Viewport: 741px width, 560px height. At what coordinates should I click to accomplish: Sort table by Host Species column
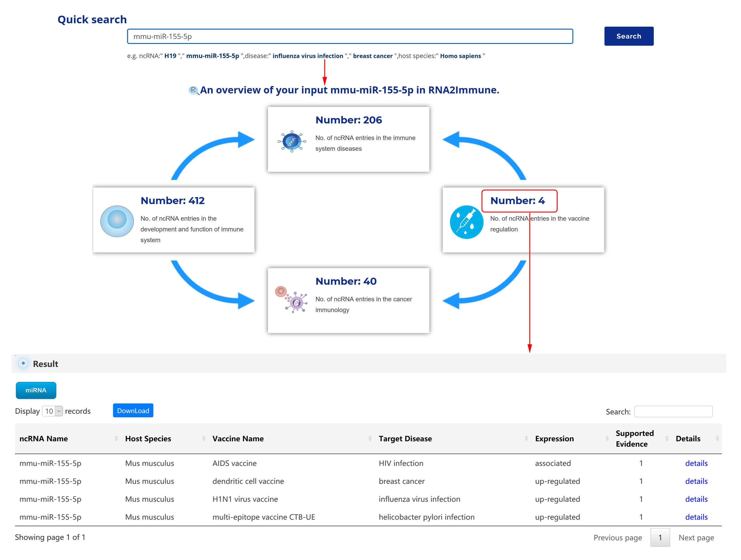tap(148, 439)
